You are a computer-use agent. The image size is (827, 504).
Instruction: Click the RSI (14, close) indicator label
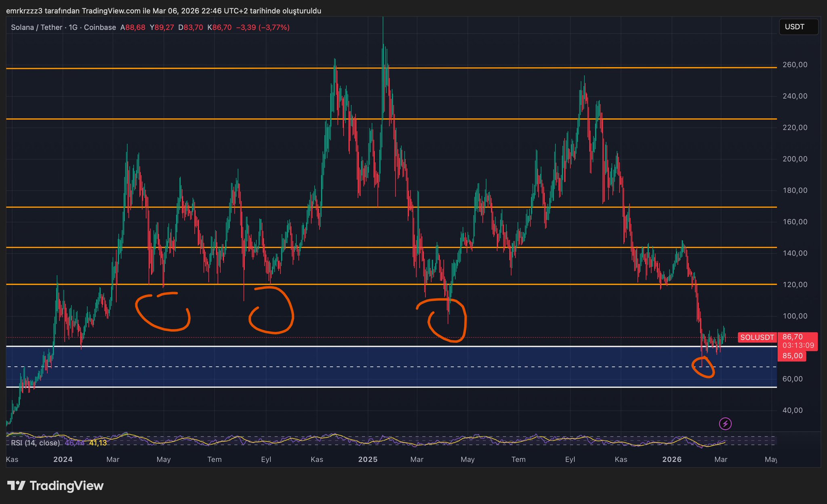[x=35, y=443]
